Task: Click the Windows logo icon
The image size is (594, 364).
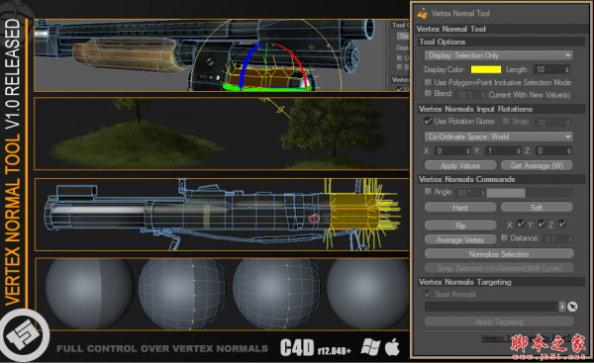Action: [370, 346]
